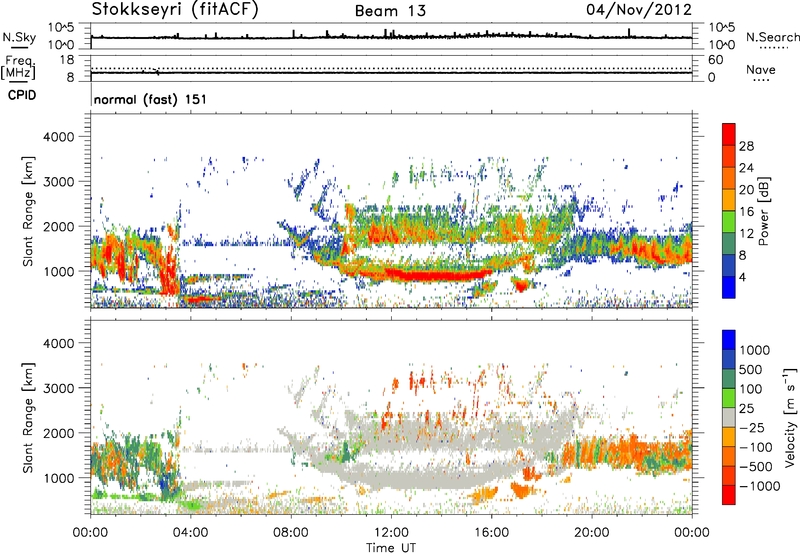
Task: Click the blue bottom of the Power color bar
Action: (x=729, y=287)
